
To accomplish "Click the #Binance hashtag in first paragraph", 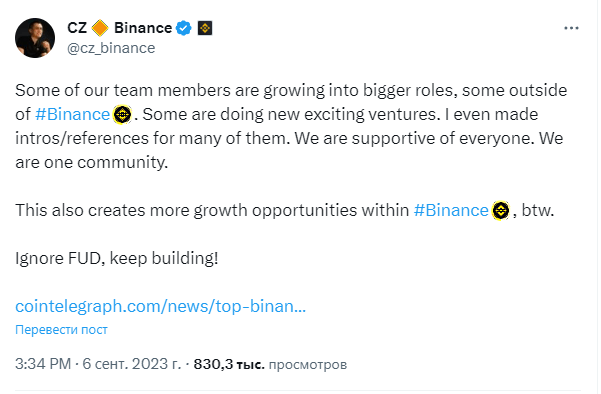I will click(x=72, y=114).
